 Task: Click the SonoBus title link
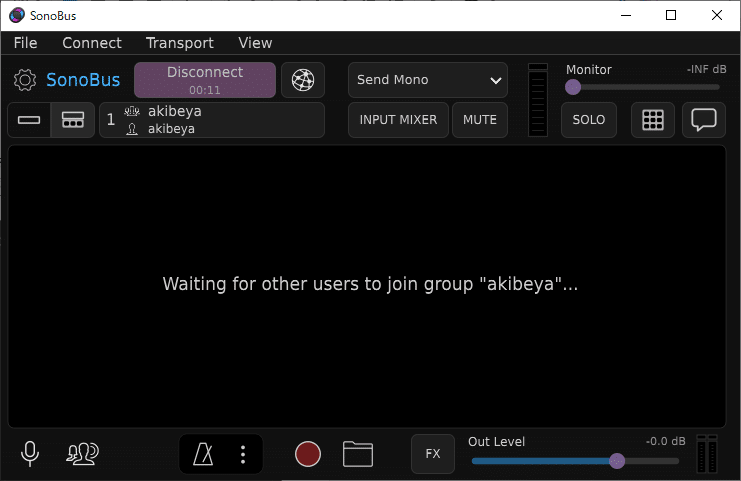coord(83,80)
